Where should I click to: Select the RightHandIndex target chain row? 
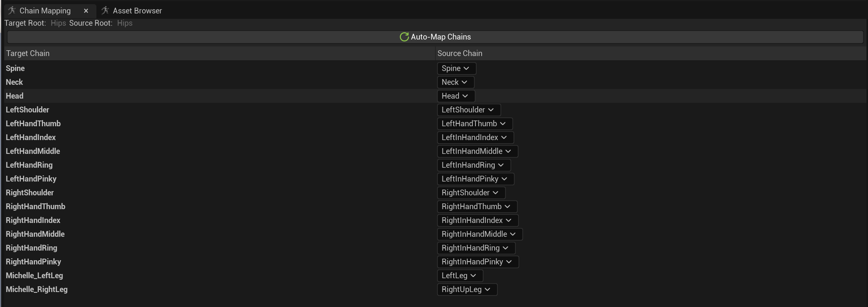click(435, 220)
